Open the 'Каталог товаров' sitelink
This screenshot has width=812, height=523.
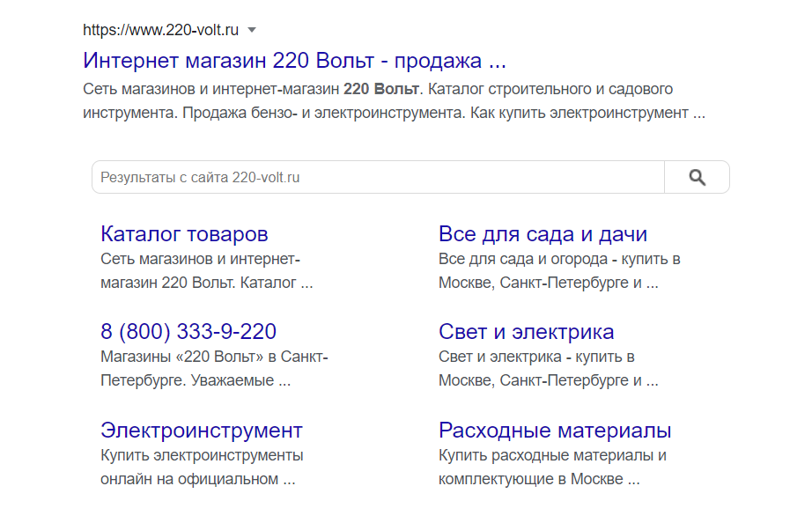[184, 234]
